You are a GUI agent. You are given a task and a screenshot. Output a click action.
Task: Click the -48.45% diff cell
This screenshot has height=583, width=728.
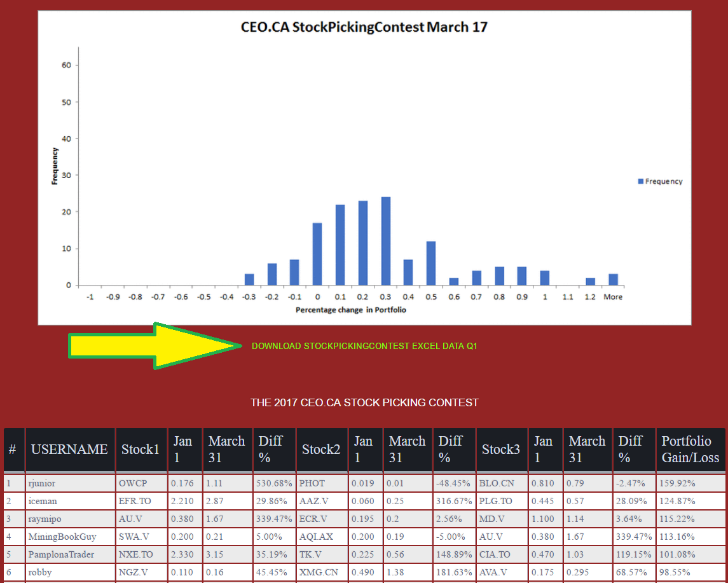[454, 483]
